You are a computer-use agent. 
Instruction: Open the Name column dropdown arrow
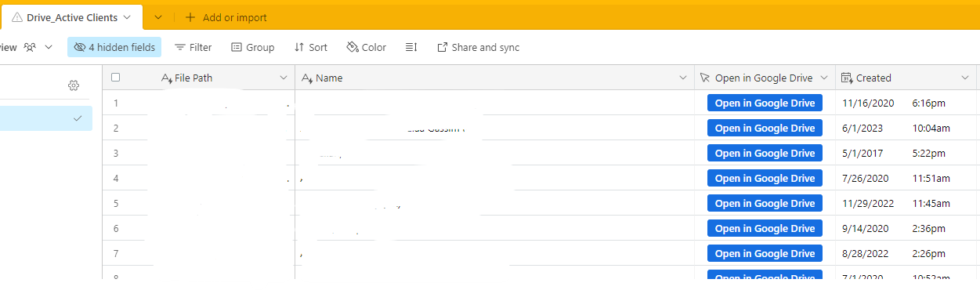(683, 78)
